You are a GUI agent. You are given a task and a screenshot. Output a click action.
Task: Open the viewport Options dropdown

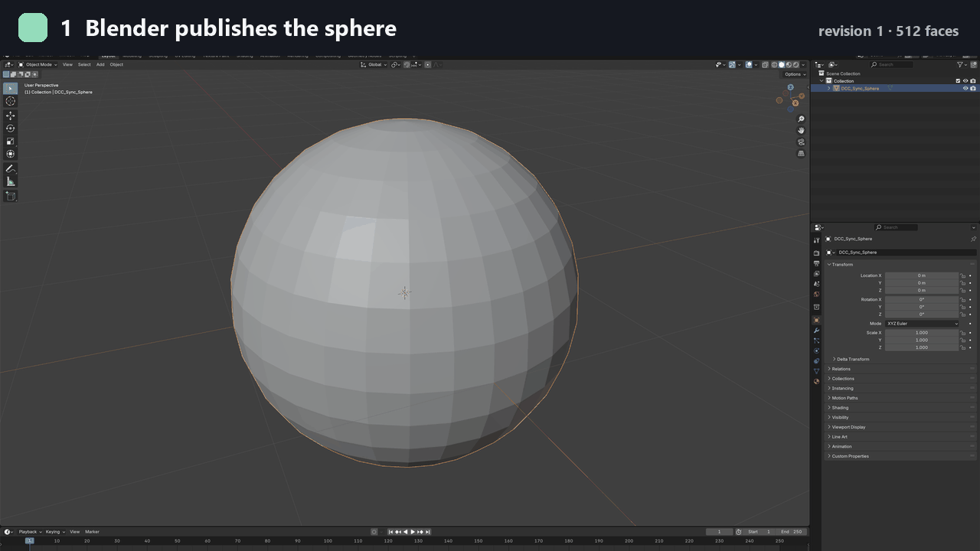click(795, 74)
